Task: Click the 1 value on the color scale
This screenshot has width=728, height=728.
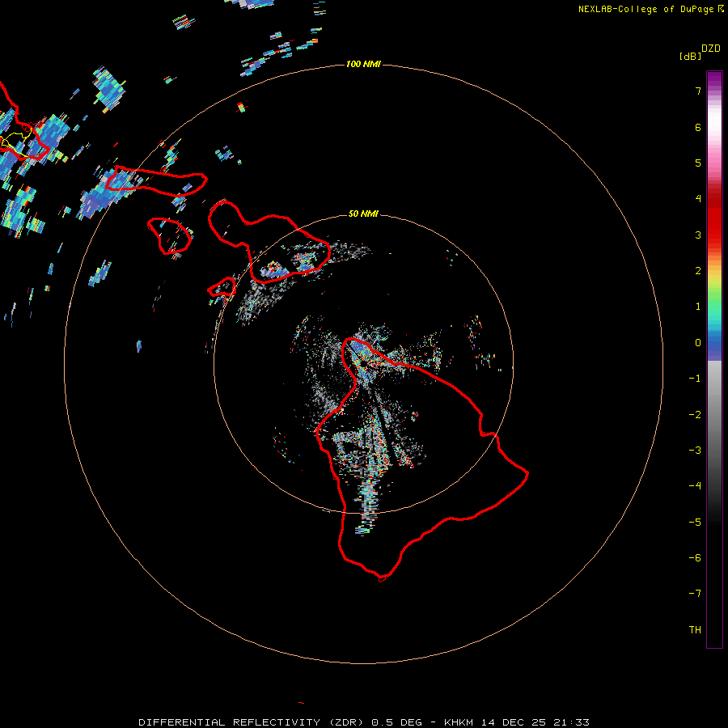Action: click(698, 307)
